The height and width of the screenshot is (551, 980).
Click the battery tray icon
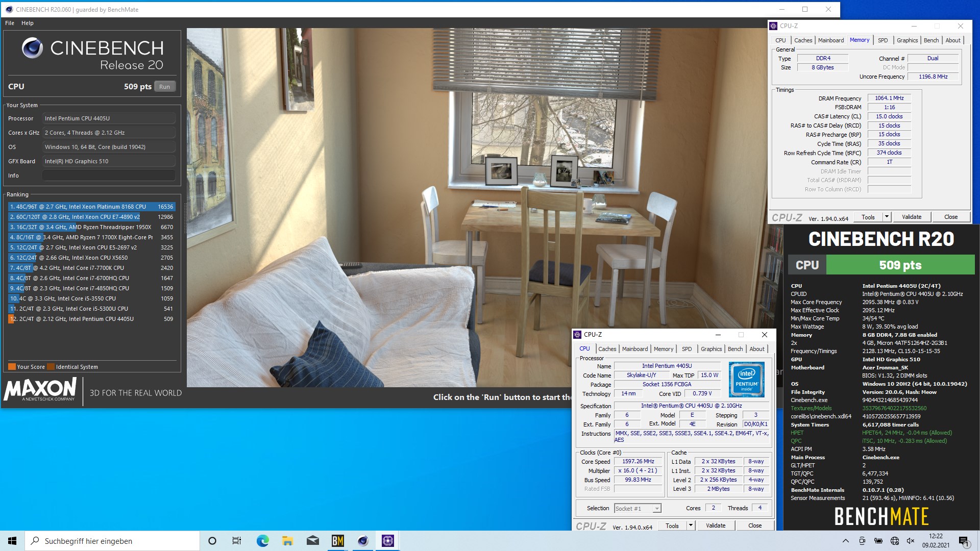click(878, 541)
